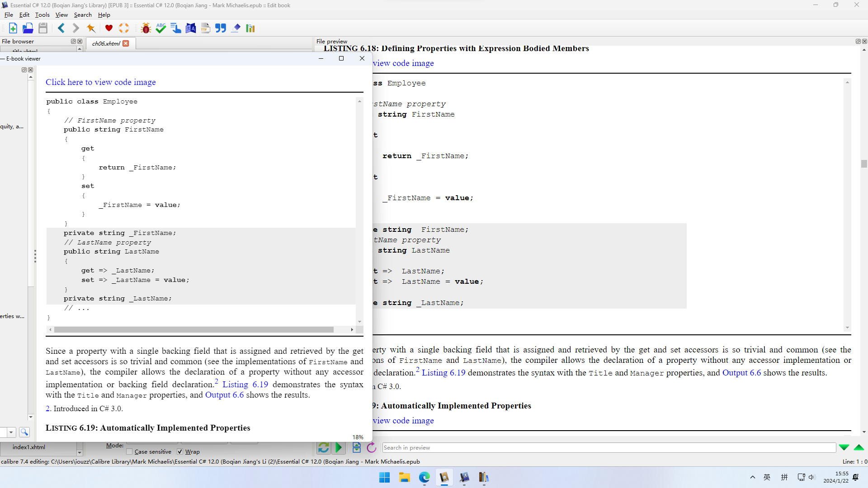Click the TTF fonts toolbar icon
The width and height of the screenshot is (868, 488).
(x=205, y=28)
